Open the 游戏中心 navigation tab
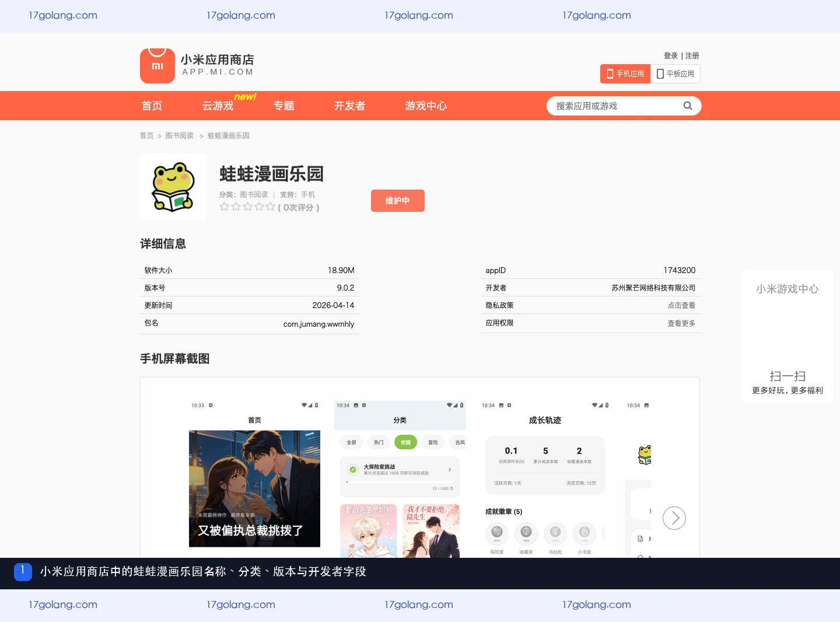The height and width of the screenshot is (622, 840). (426, 106)
